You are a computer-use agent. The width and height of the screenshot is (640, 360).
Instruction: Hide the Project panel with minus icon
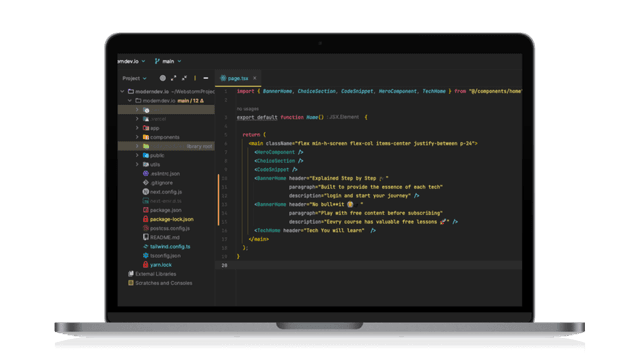[x=206, y=78]
